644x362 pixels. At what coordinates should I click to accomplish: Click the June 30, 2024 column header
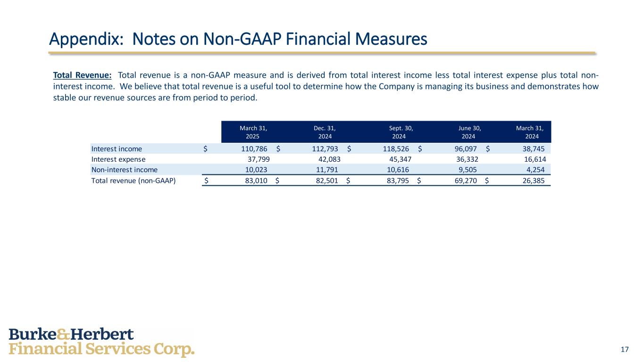point(468,132)
